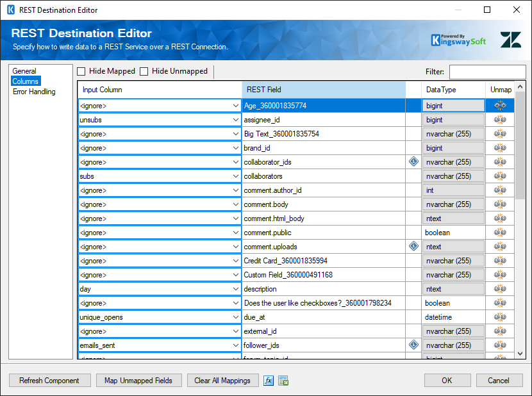Unmap the collaborator_ids field

[x=500, y=162]
